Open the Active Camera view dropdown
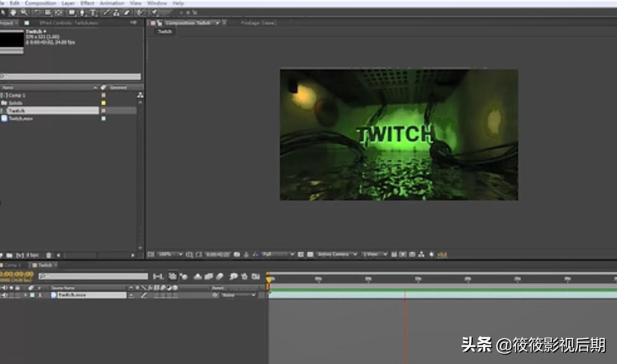617x364 pixels. pyautogui.click(x=337, y=254)
